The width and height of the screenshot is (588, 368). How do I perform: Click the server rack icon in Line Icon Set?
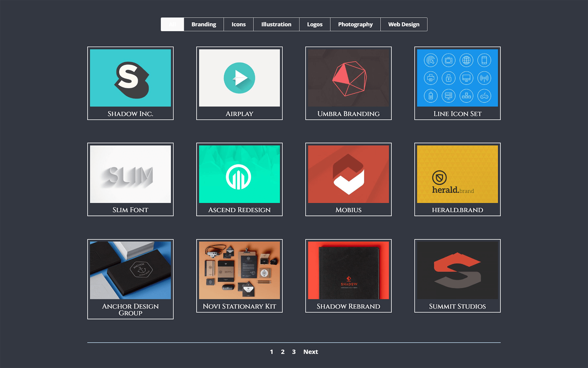[449, 96]
